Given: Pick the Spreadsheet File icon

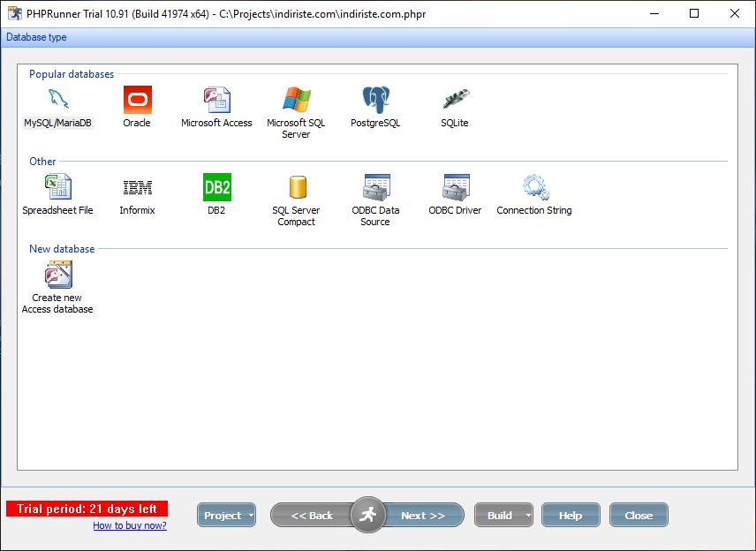Looking at the screenshot, I should (58, 186).
